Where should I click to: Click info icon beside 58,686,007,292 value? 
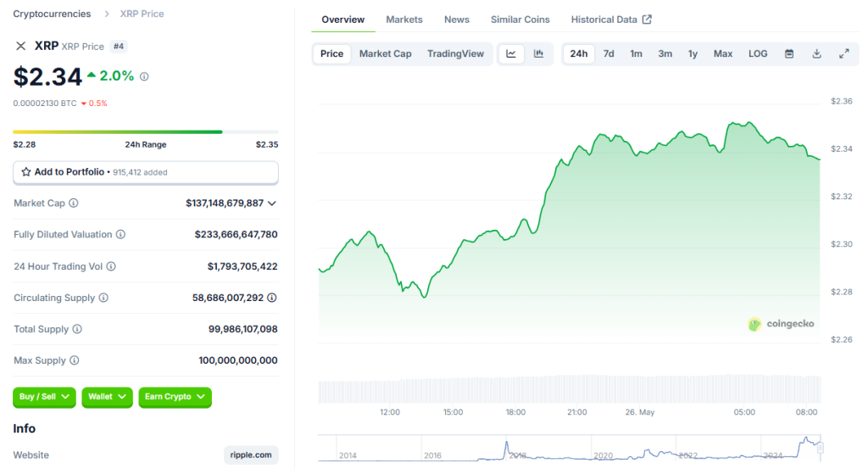[x=272, y=298]
